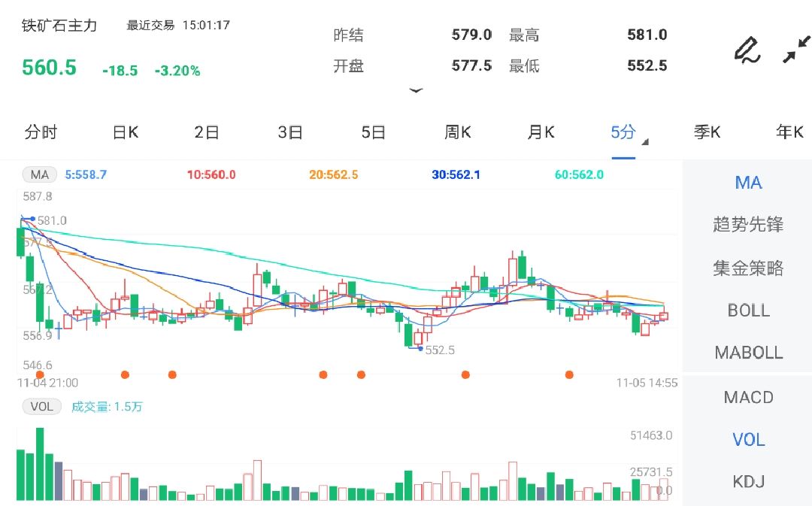Click the 11-04 21:00 start time label
The image size is (812, 506).
tap(47, 383)
